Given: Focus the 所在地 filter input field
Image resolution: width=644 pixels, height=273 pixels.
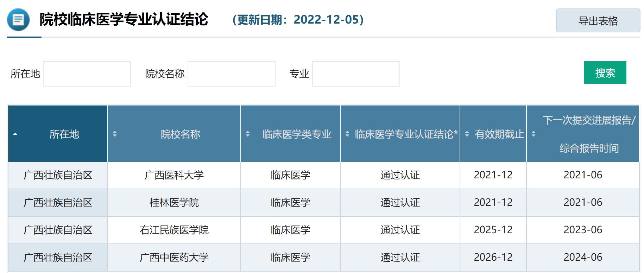Looking at the screenshot, I should 87,74.
